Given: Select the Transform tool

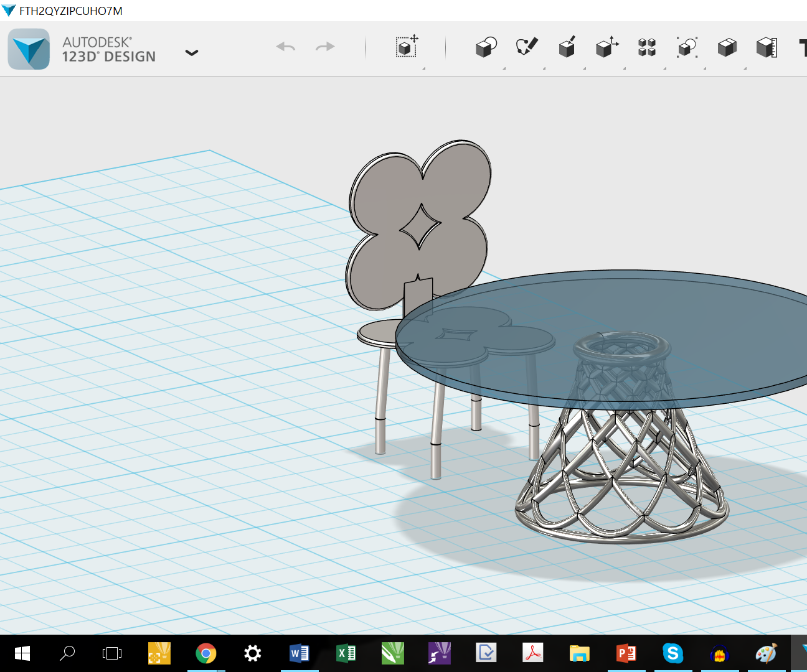Looking at the screenshot, I should (x=407, y=48).
